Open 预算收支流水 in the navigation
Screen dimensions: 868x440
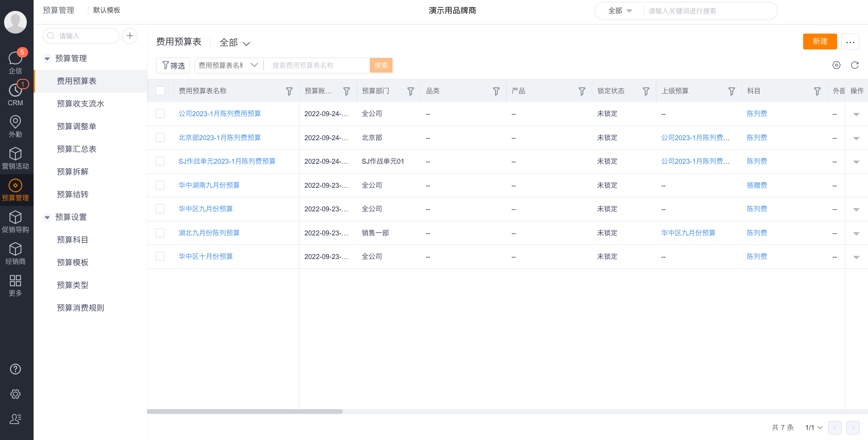(x=80, y=104)
